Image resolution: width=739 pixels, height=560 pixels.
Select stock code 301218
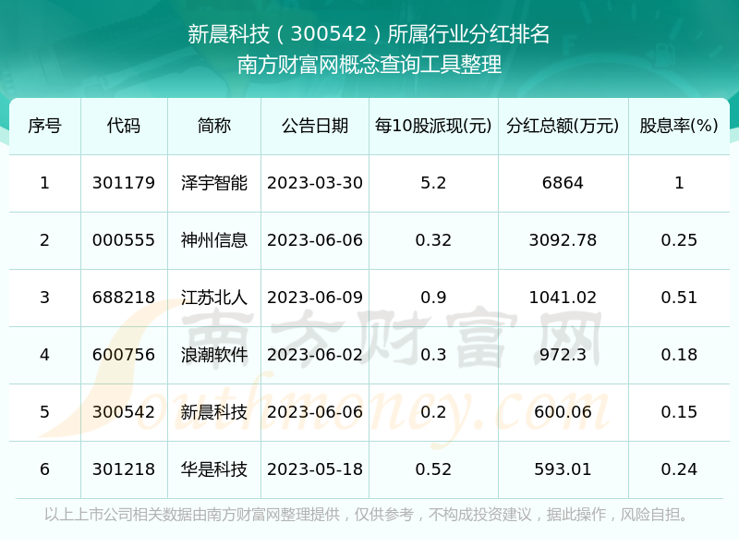(x=124, y=469)
